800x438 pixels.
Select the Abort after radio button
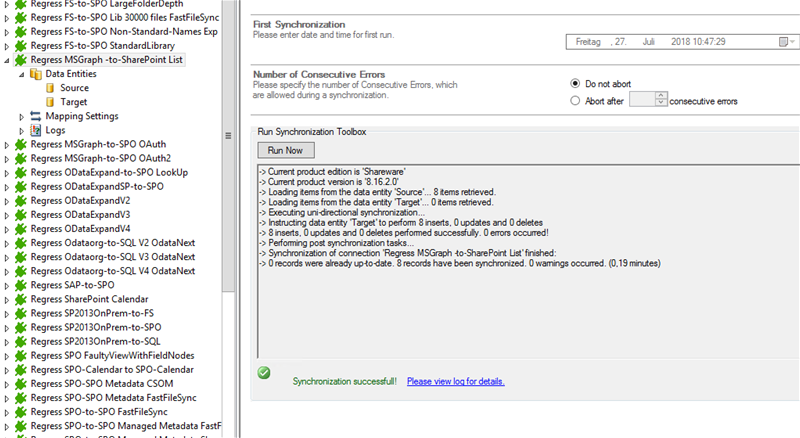pos(575,100)
